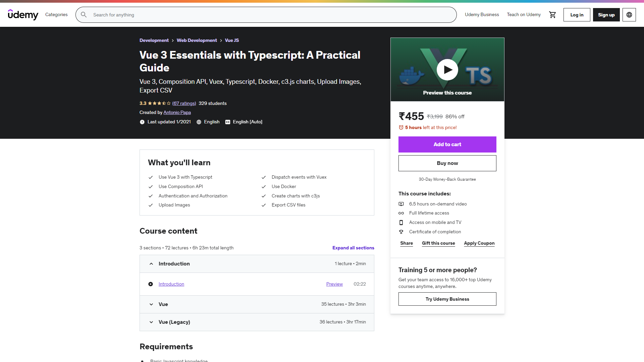Click checkmark beside Dispatch events with Vuex
The height and width of the screenshot is (362, 644).
pos(264,177)
